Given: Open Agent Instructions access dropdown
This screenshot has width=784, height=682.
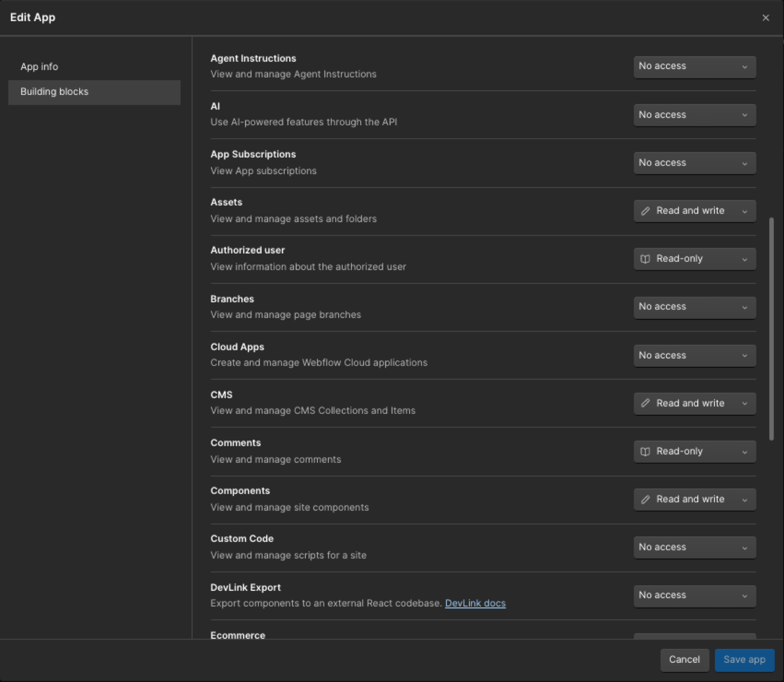Looking at the screenshot, I should 694,67.
